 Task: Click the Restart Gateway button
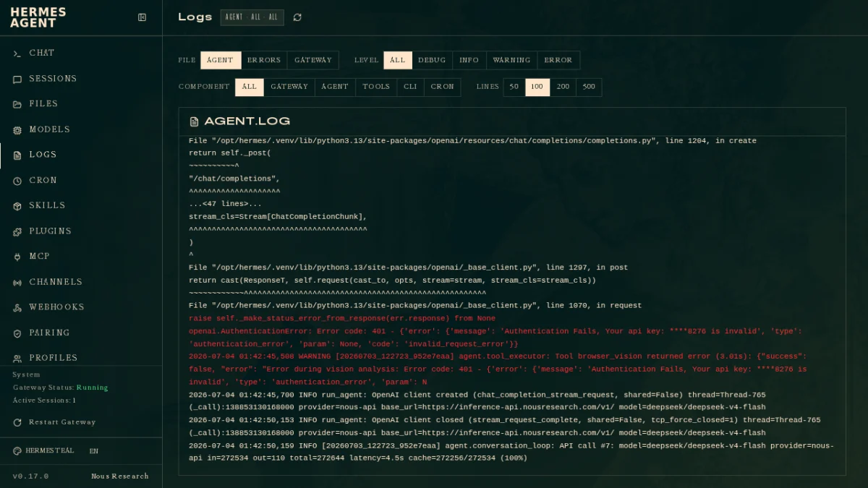click(x=54, y=422)
